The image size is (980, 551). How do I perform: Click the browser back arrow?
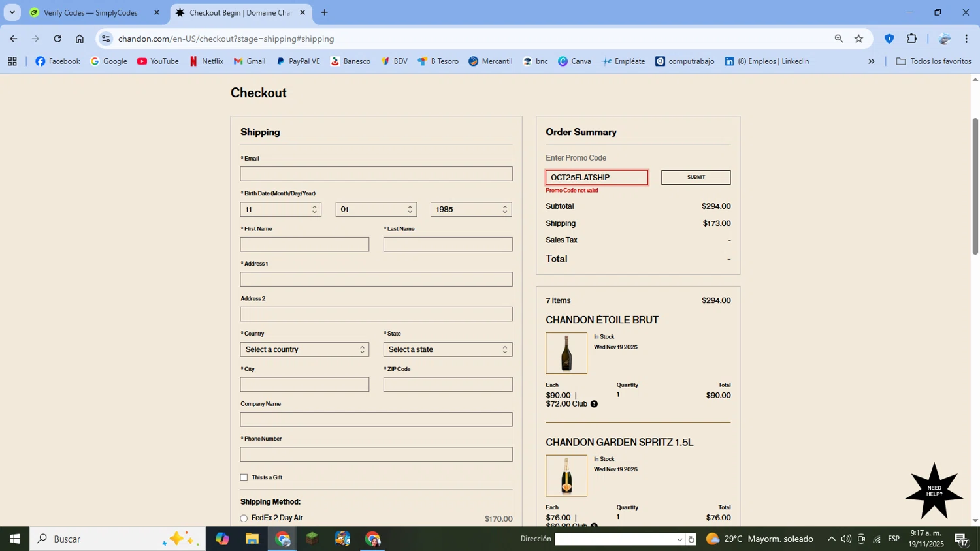click(14, 39)
